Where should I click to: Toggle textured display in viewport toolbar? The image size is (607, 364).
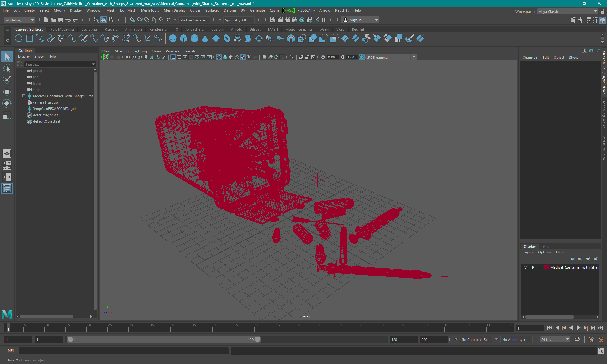coord(243,57)
